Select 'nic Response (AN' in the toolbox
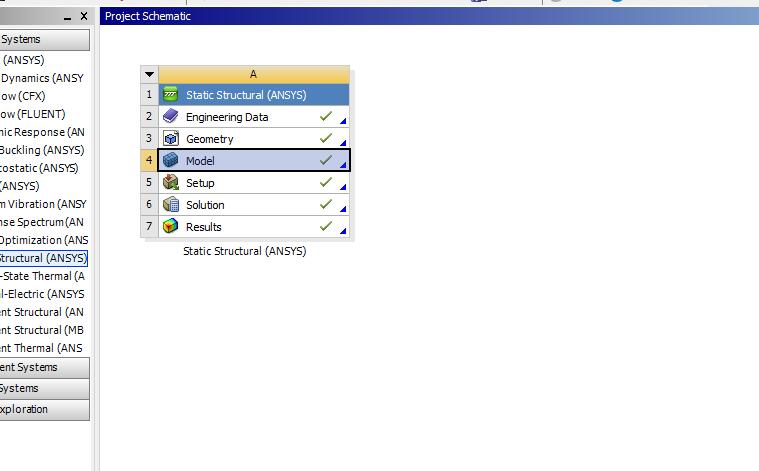 [43, 132]
